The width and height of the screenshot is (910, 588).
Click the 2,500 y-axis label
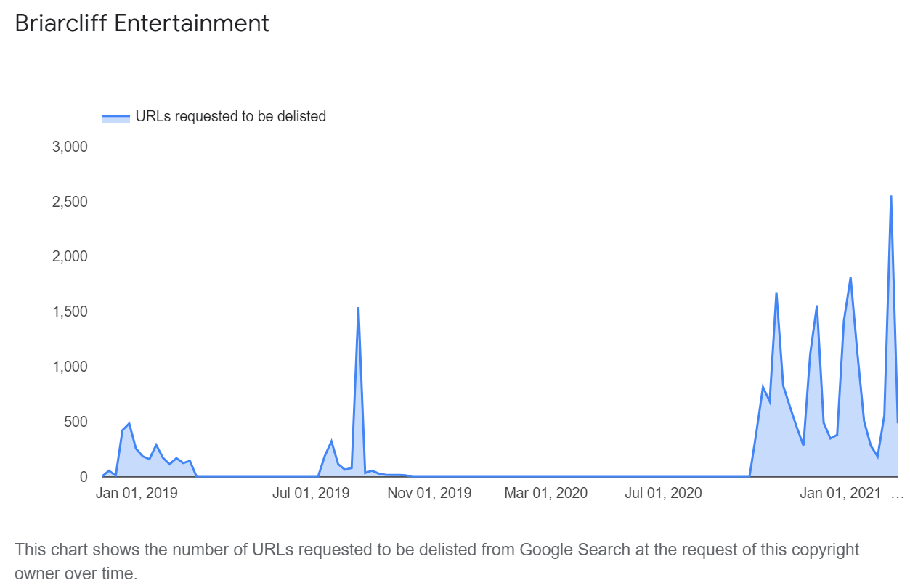coord(70,202)
